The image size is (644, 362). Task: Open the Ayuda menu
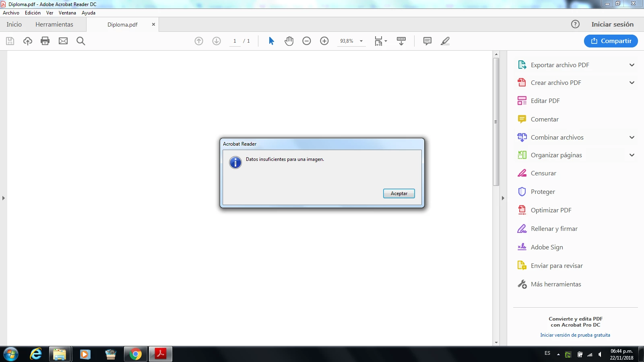pyautogui.click(x=89, y=13)
